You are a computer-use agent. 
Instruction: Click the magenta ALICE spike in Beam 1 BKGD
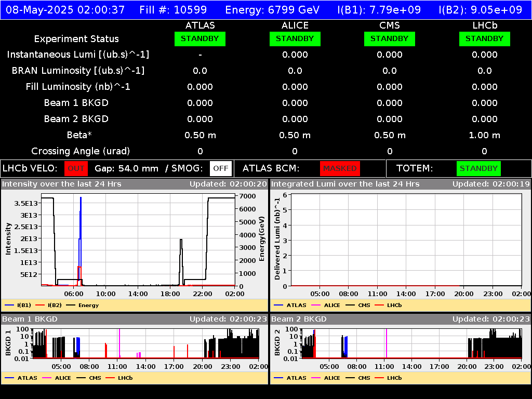119,343
